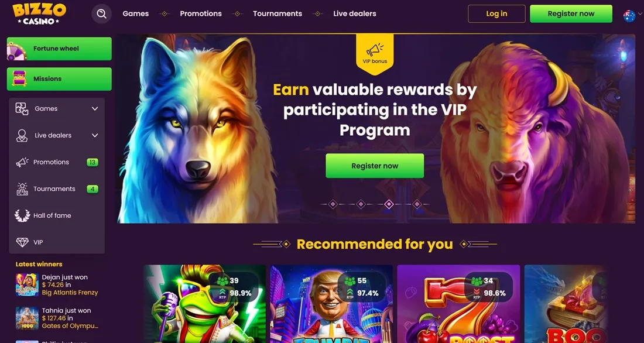Screen dimensions: 644x343
Task: Select the fourth banner carousel dot
Action: pos(417,204)
